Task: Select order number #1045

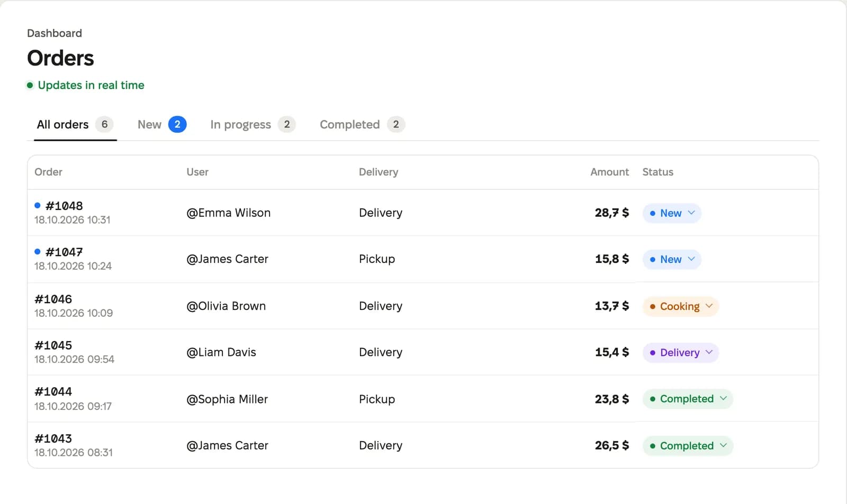Action: click(53, 345)
